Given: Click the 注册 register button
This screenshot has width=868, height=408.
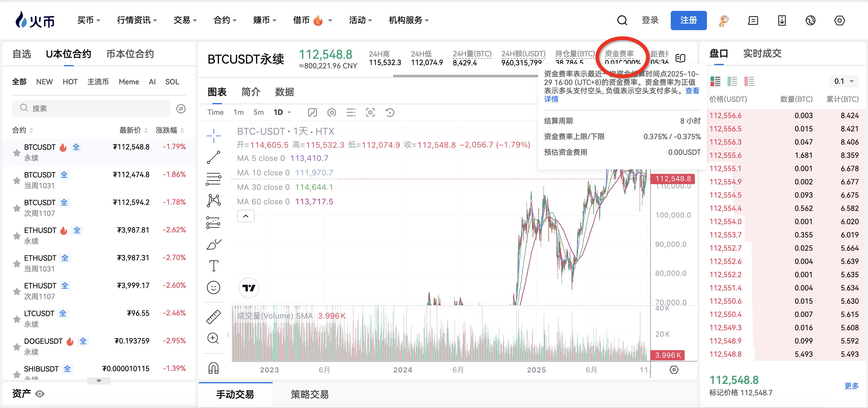Looking at the screenshot, I should (689, 20).
